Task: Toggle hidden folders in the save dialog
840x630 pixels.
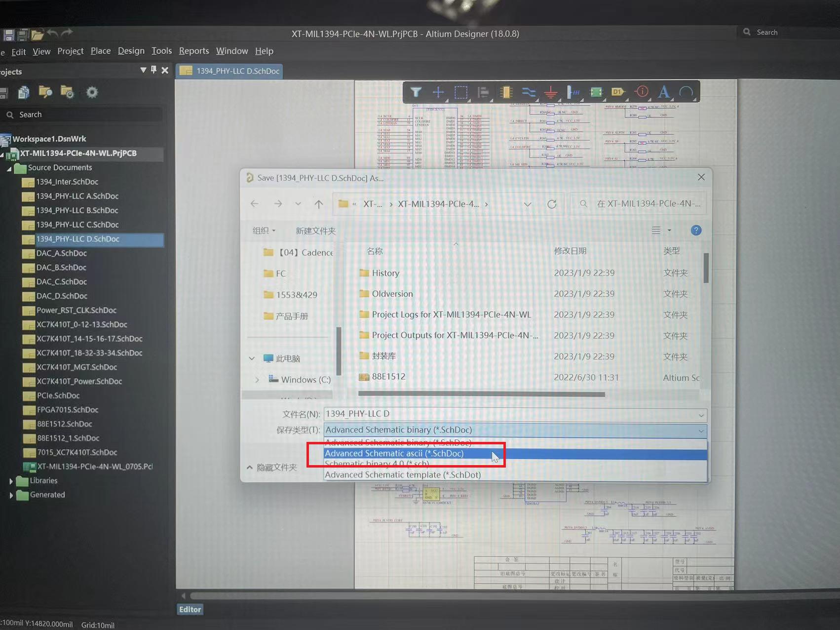Action: pos(275,467)
